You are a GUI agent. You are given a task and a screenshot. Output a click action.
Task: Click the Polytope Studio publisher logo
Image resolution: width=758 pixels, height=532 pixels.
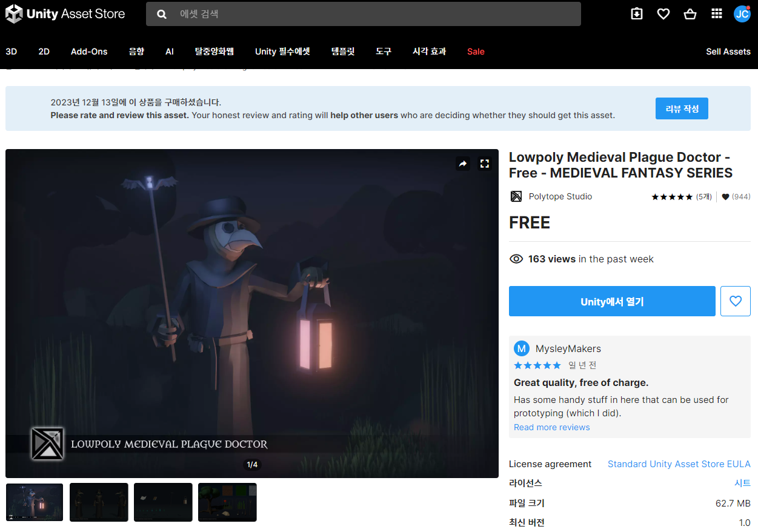pos(516,196)
